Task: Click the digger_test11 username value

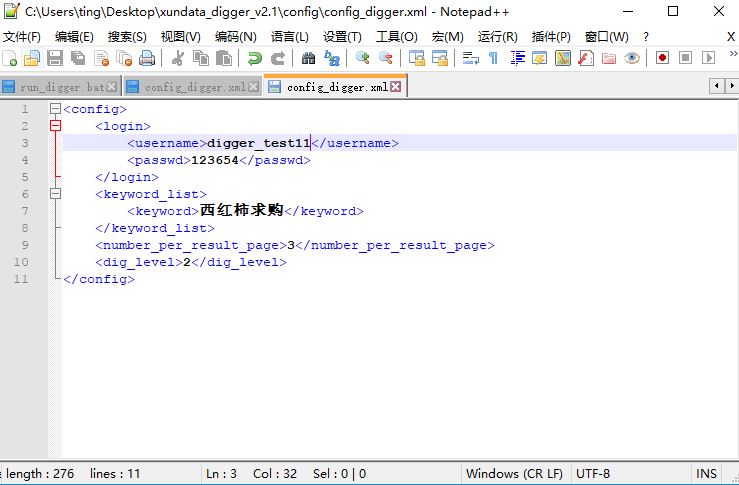Action: 258,143
